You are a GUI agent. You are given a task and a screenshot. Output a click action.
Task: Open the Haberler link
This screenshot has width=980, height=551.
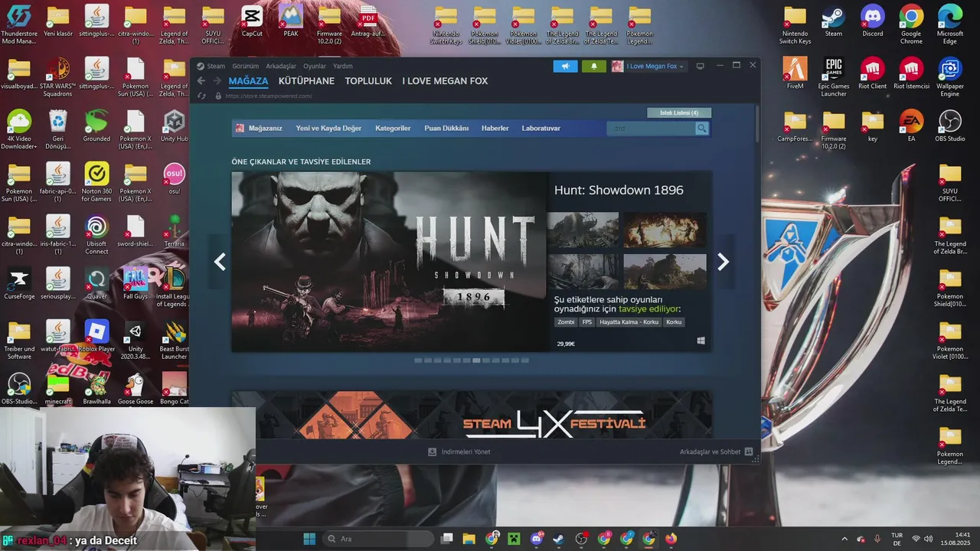pyautogui.click(x=495, y=129)
